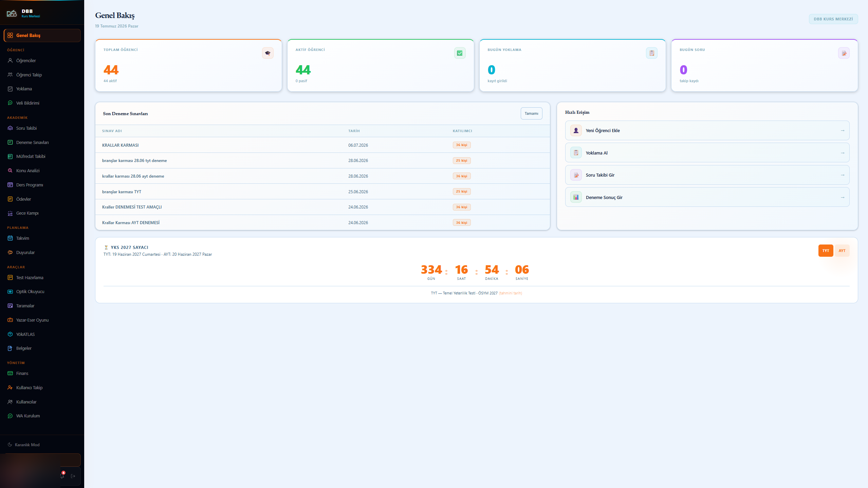This screenshot has height=488, width=868.
Task: Click the Soru Takibi sidebar icon
Action: (10, 128)
